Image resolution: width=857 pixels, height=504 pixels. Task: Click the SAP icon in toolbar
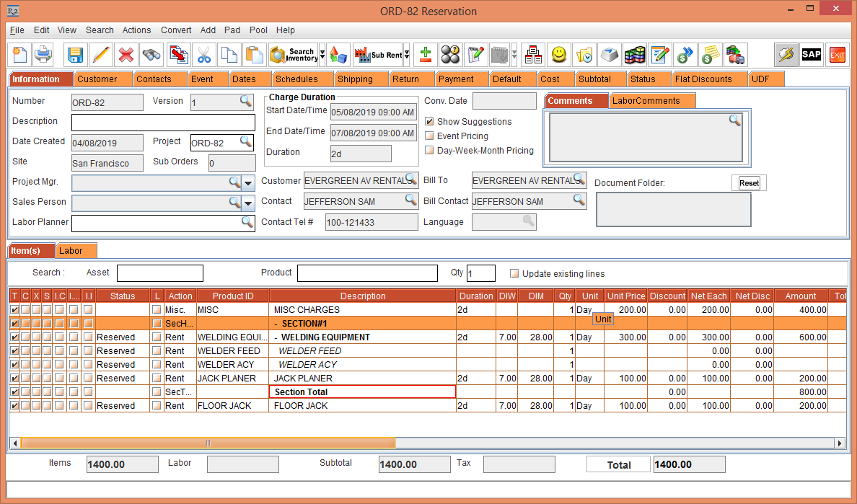coord(812,55)
